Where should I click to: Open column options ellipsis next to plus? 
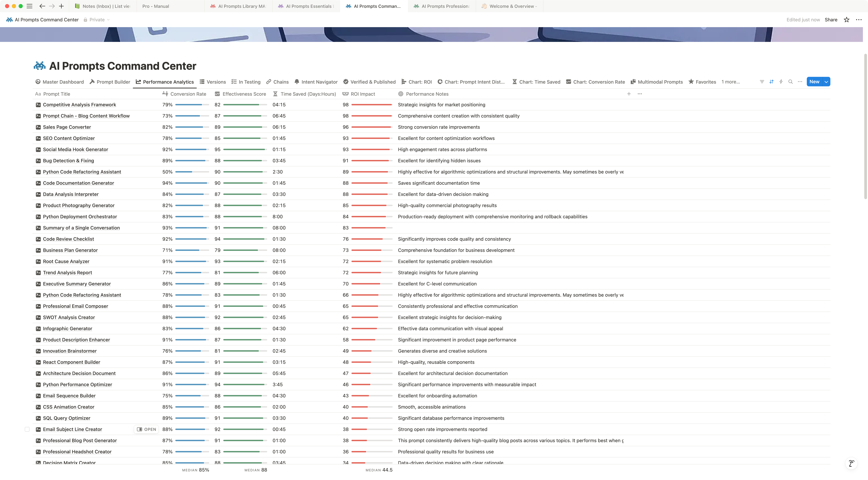(640, 94)
